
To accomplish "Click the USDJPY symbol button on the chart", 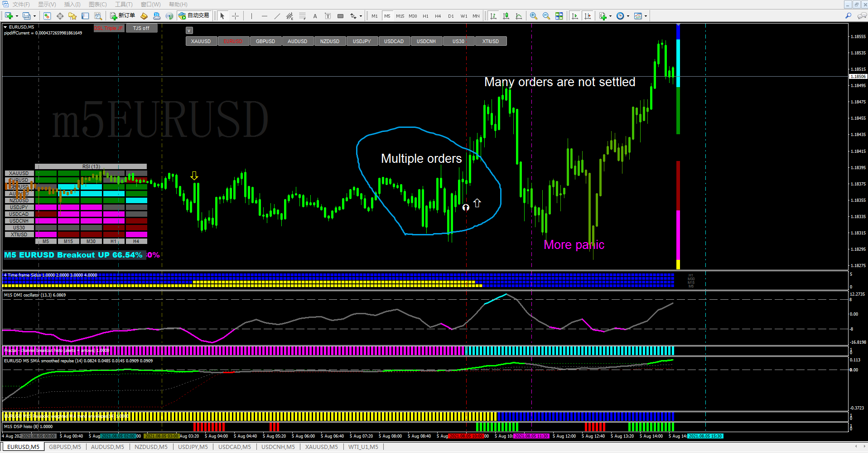I will (x=362, y=41).
